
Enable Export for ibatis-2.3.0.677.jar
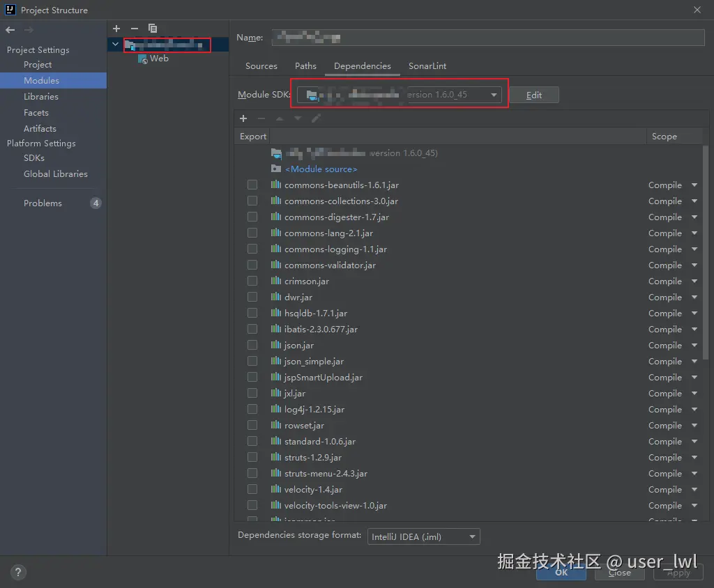[x=252, y=329]
